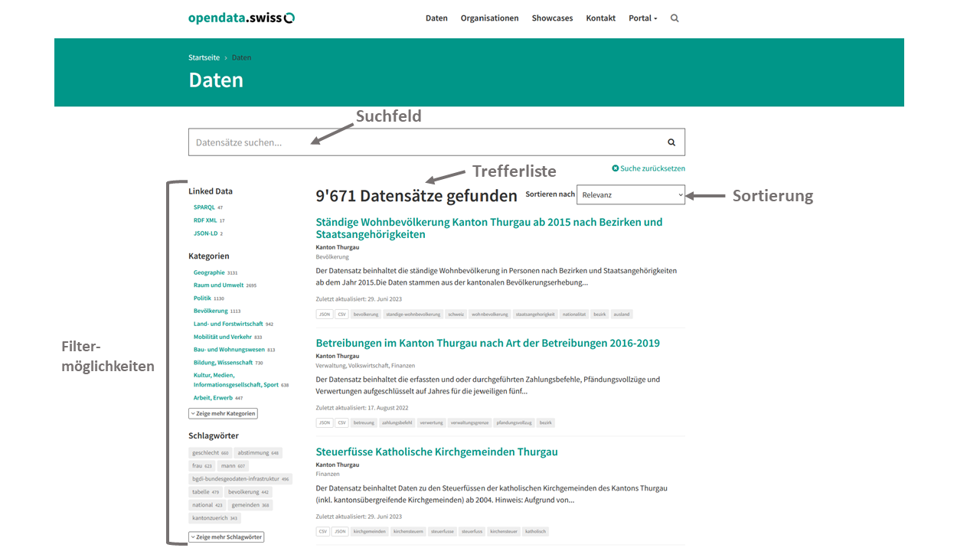The width and height of the screenshot is (980, 551).
Task: Click tag 'schweiz'
Action: (456, 315)
